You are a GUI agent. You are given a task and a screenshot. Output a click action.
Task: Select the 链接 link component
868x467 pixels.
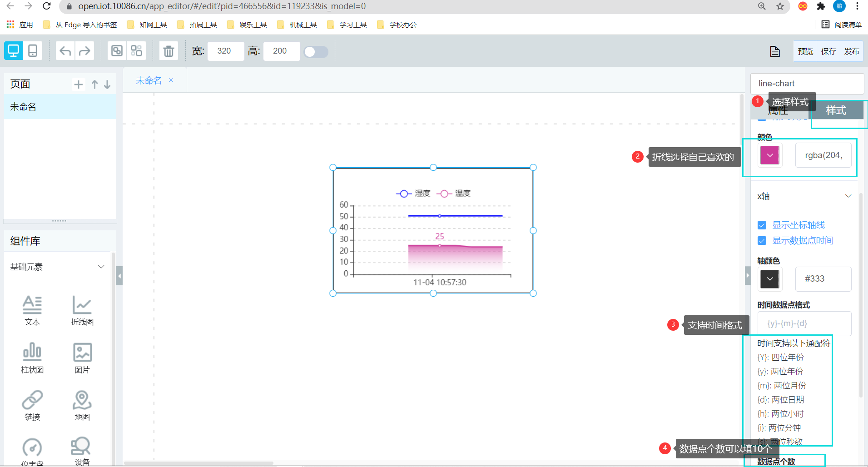pos(32,406)
